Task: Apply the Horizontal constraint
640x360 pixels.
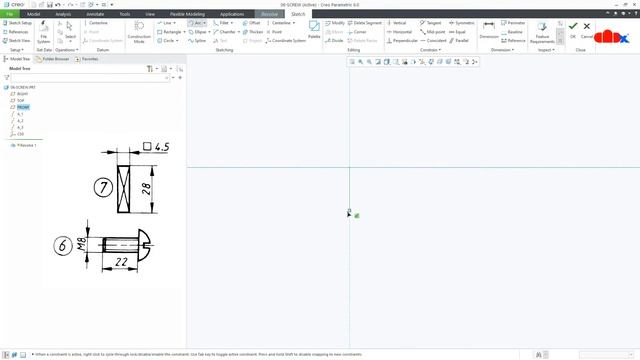Action: pos(399,32)
